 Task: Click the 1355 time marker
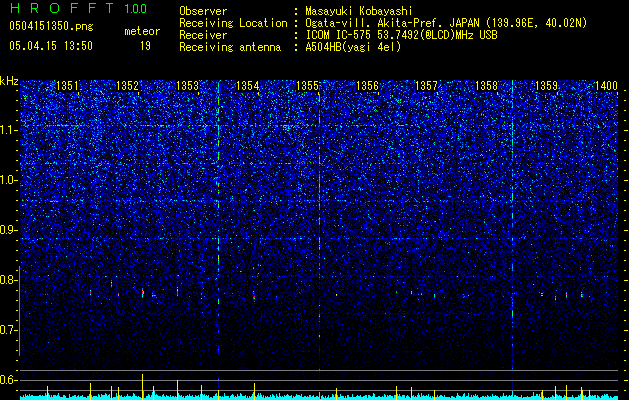(307, 86)
